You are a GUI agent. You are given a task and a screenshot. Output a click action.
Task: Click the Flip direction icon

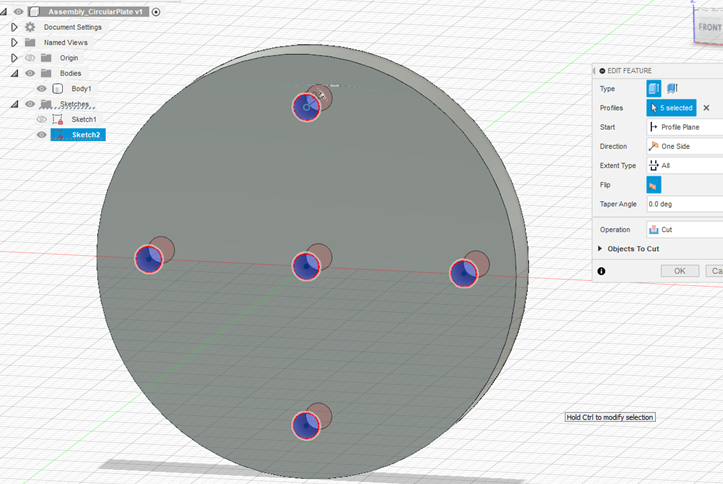[654, 185]
